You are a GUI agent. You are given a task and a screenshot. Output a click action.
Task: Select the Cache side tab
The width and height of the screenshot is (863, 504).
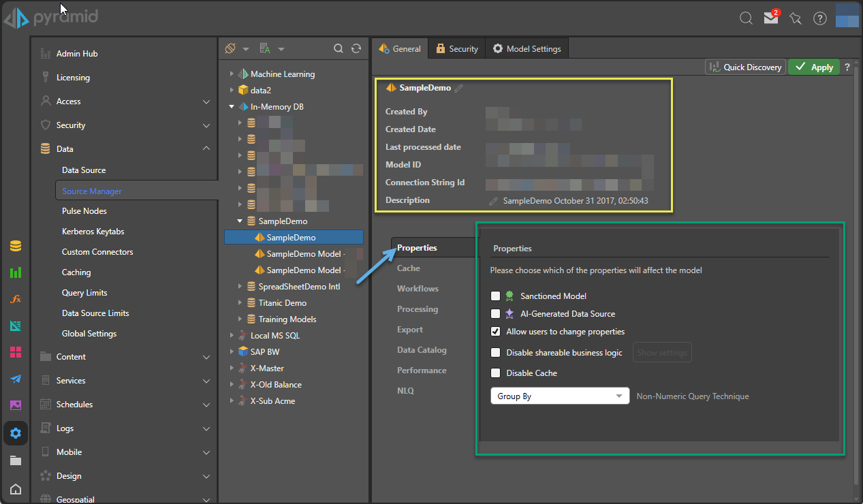click(409, 268)
